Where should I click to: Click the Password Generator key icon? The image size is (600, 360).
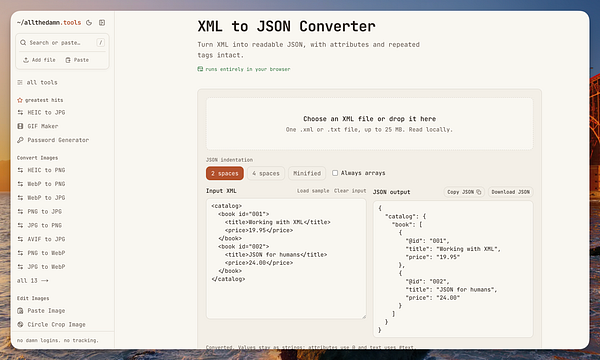pyautogui.click(x=20, y=140)
